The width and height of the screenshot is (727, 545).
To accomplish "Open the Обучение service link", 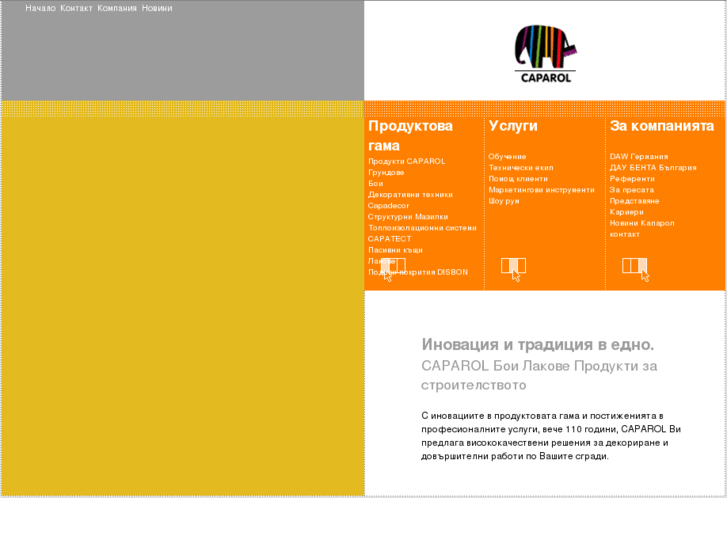I will [x=507, y=156].
